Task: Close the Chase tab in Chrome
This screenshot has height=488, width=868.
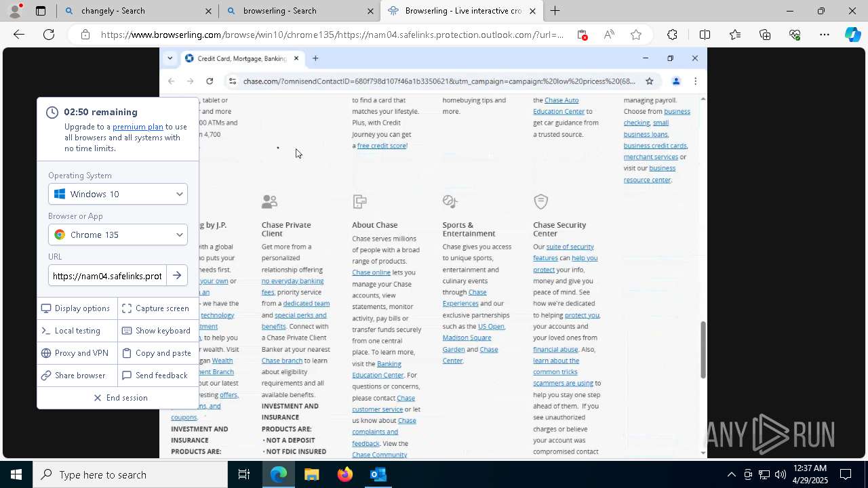Action: coord(296,58)
